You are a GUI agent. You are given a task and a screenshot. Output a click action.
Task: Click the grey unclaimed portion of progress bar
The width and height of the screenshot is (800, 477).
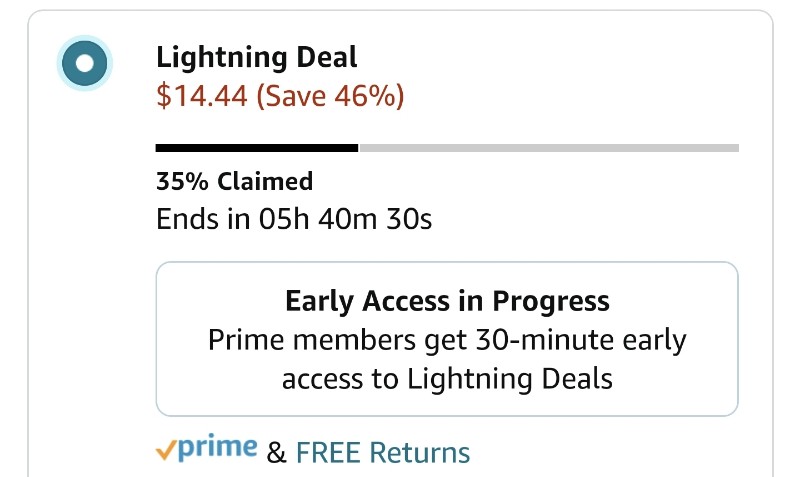(549, 148)
